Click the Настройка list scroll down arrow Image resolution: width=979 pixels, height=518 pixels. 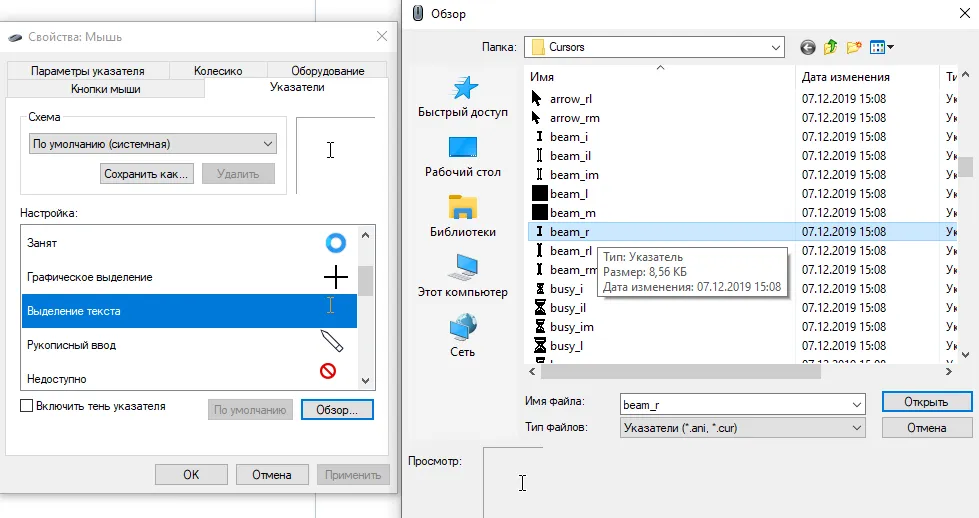(366, 380)
